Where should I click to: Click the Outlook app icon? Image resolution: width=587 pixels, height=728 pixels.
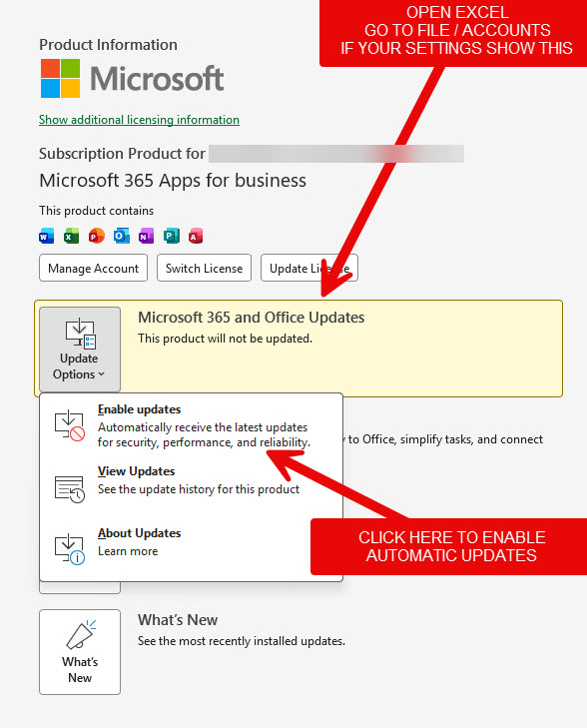pos(122,236)
